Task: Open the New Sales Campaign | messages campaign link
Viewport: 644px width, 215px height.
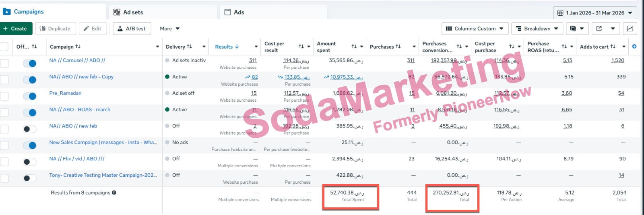Action: 103,142
